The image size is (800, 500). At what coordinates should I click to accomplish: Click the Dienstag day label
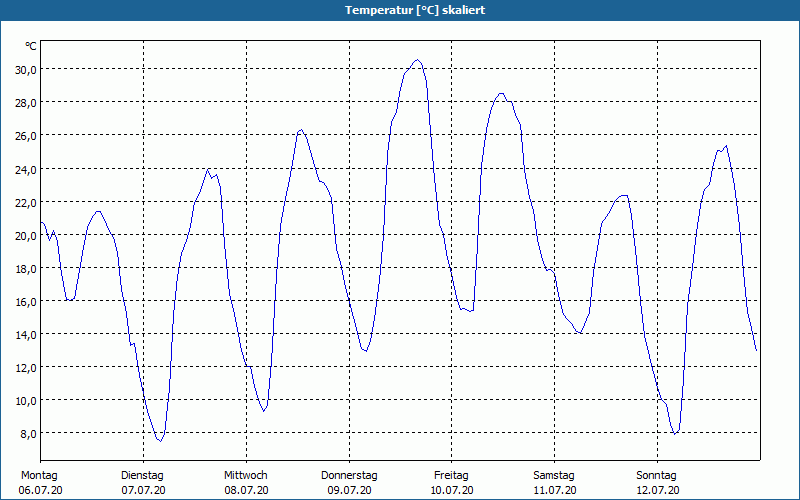point(142,476)
